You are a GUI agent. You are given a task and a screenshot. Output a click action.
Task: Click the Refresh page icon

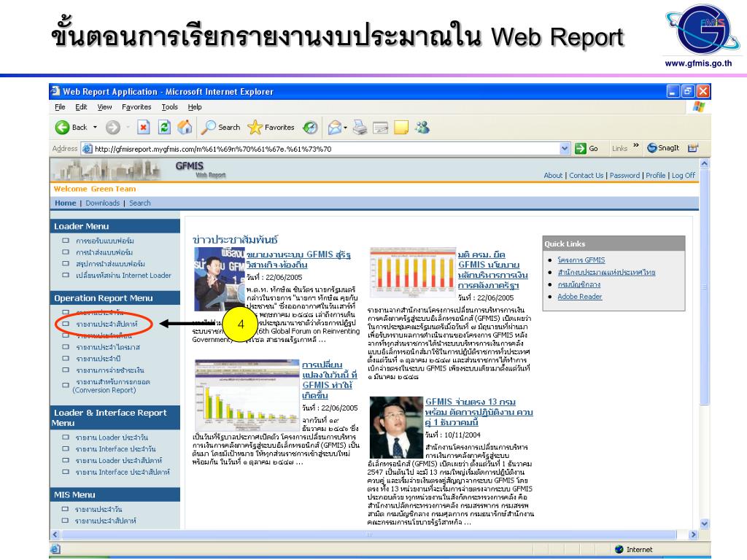pyautogui.click(x=164, y=127)
